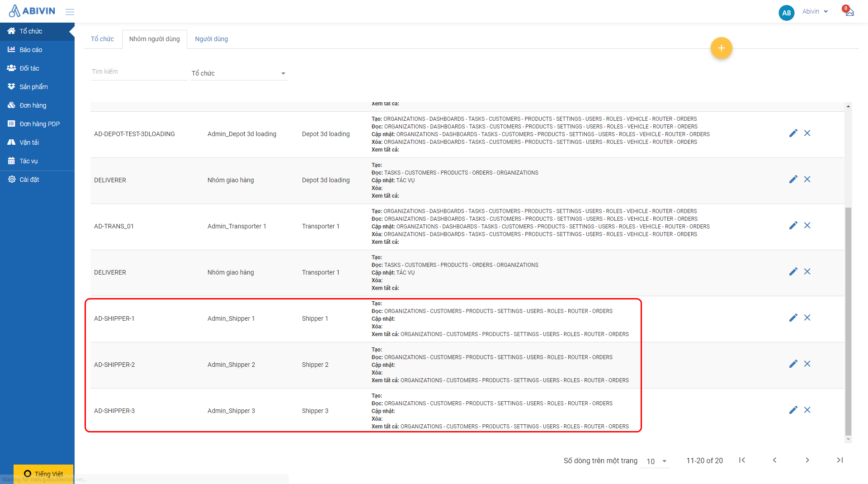Click the AD-SHIPPER-3 code cell
This screenshot has height=484, width=868.
point(114,411)
